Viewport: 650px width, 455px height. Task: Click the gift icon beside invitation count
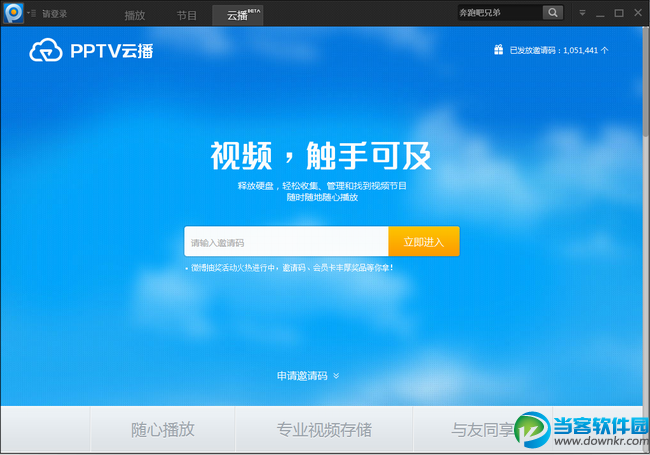[x=498, y=50]
